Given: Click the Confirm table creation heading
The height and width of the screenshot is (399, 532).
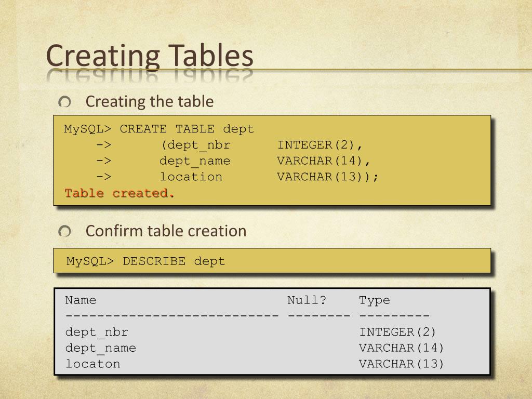Looking at the screenshot, I should coord(166,231).
